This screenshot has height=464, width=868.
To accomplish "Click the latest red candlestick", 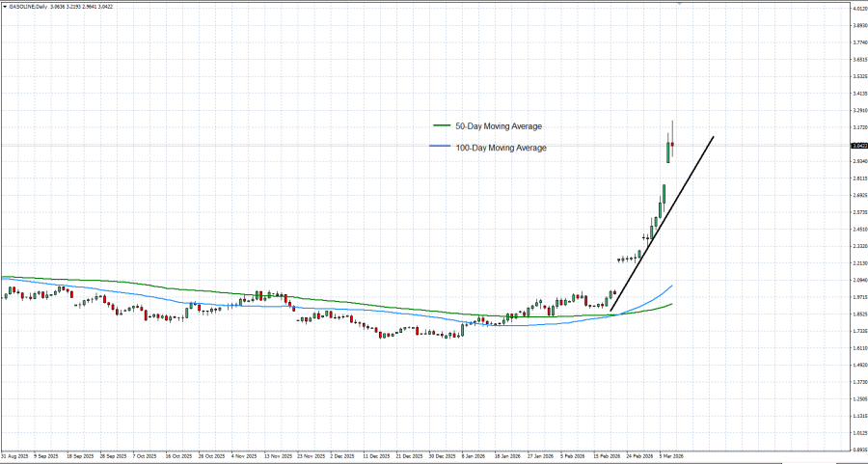I will (x=672, y=145).
